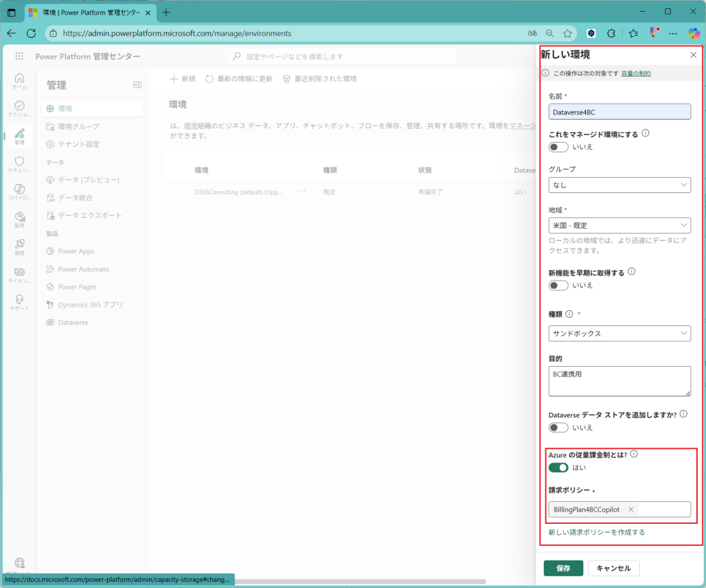Screen dimensions: 706x588
Task: Open the 容量の制約 link
Action: tap(636, 73)
